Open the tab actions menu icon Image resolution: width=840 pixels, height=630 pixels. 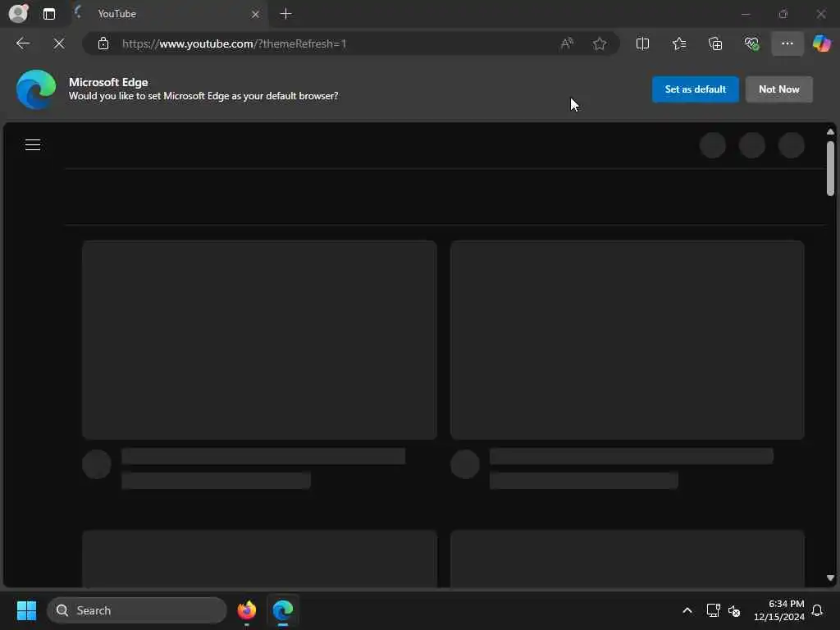point(48,14)
